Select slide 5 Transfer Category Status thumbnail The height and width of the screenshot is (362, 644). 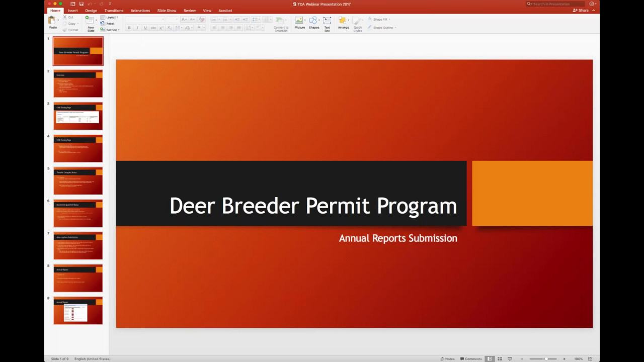(78, 181)
